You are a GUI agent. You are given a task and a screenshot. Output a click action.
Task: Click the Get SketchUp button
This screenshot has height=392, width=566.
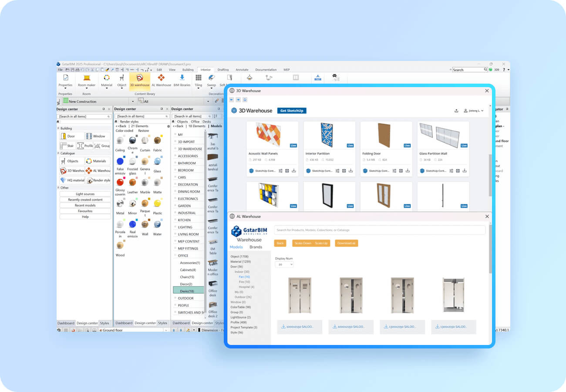[292, 111]
